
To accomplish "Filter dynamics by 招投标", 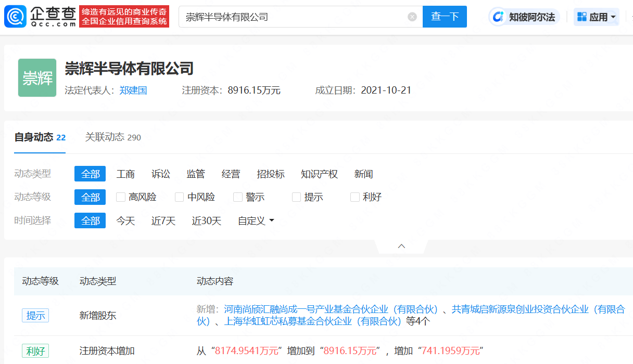I will click(x=271, y=174).
